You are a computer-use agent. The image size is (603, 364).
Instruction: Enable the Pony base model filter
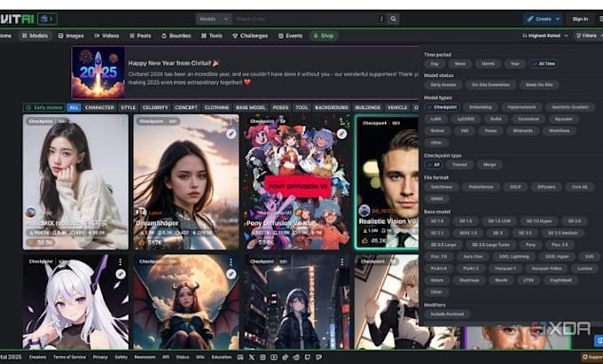tap(530, 244)
